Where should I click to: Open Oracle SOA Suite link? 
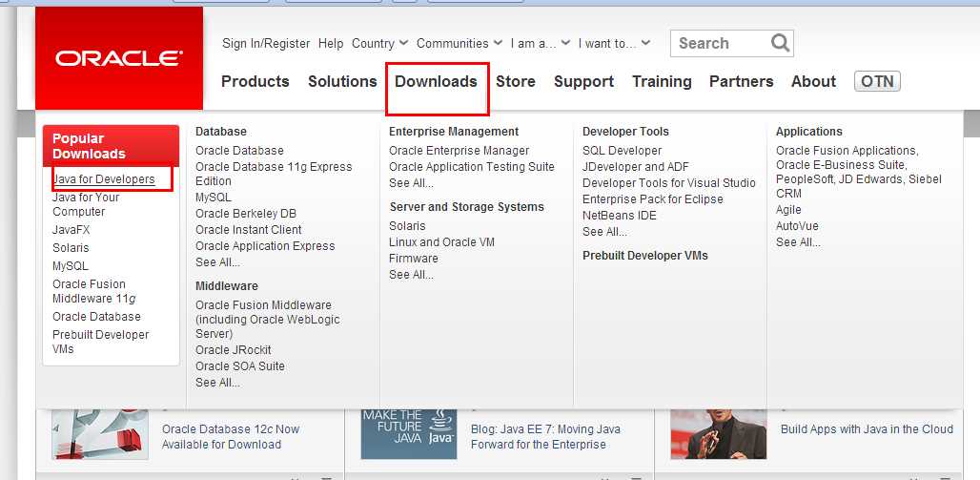point(240,366)
